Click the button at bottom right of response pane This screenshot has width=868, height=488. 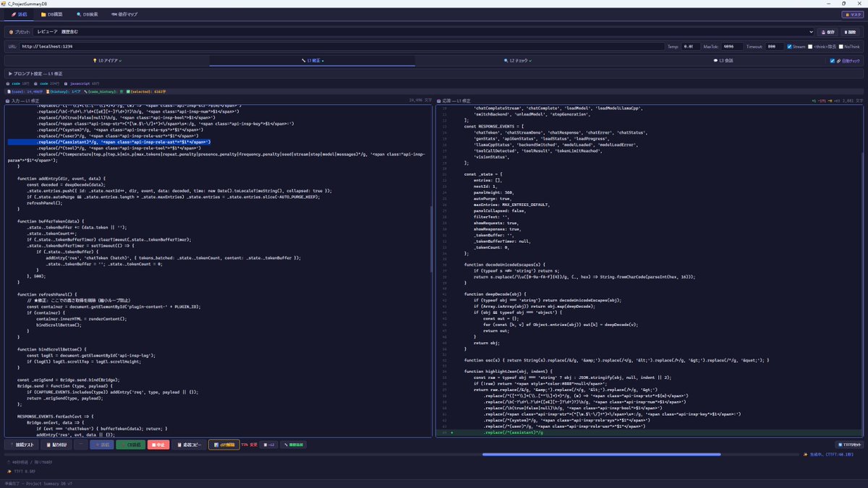tap(849, 445)
